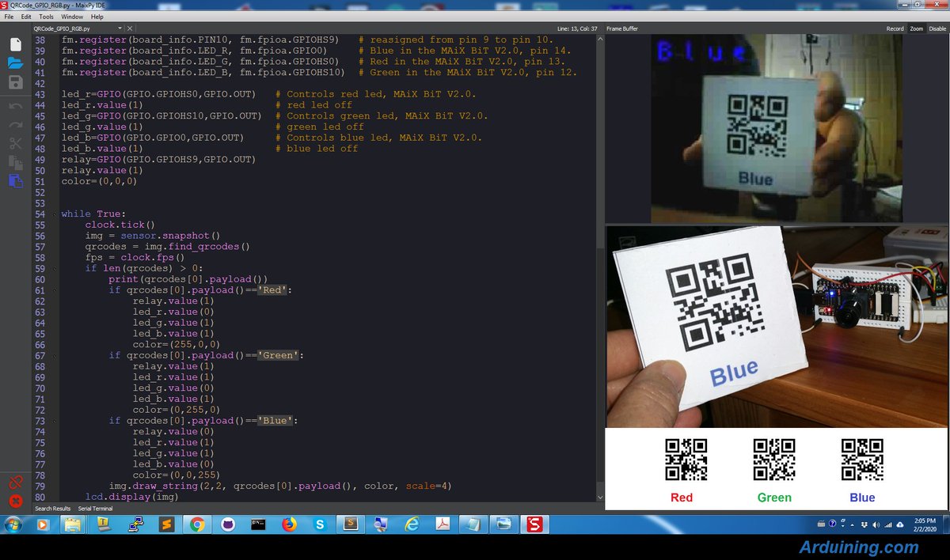Open Skype from taskbar
Viewport: 950px width, 560px height.
320,524
